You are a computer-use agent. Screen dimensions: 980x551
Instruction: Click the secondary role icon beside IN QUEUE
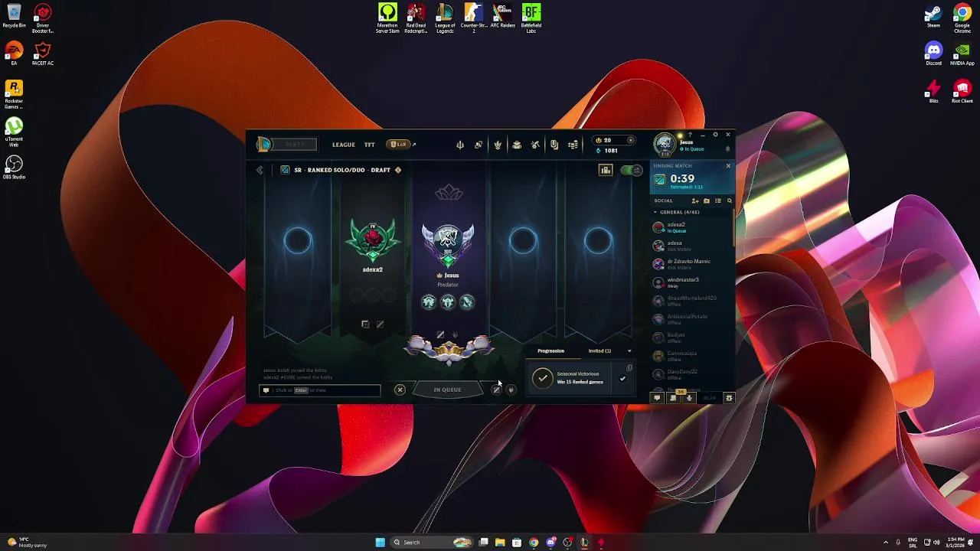pyautogui.click(x=511, y=390)
